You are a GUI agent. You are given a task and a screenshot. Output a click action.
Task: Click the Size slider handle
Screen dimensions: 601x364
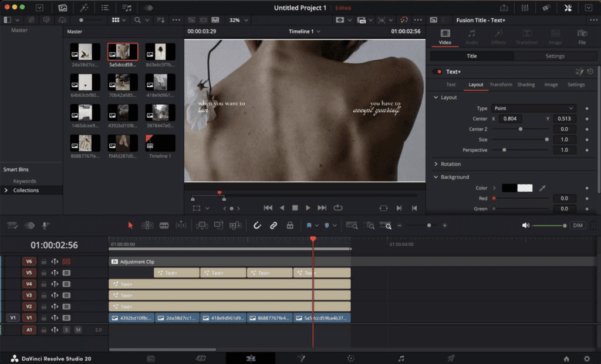point(547,140)
